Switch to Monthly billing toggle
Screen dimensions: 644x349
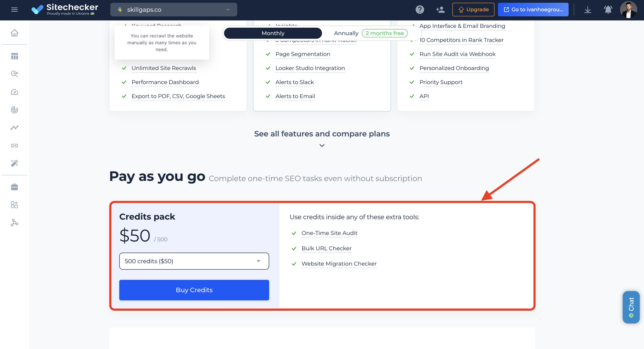coord(273,33)
